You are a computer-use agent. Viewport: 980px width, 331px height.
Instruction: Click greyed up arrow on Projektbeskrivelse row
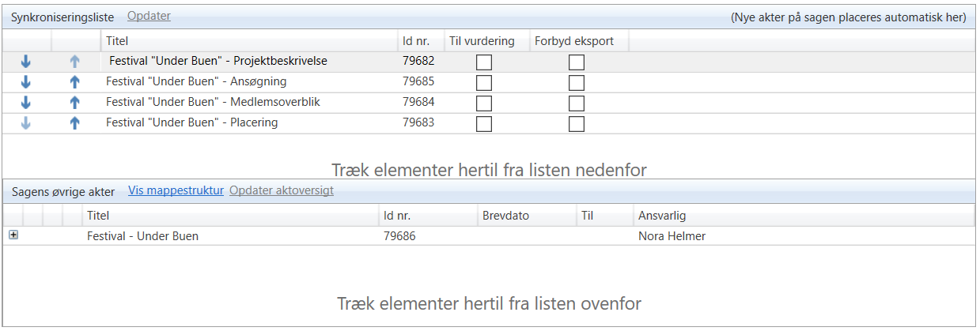point(75,61)
